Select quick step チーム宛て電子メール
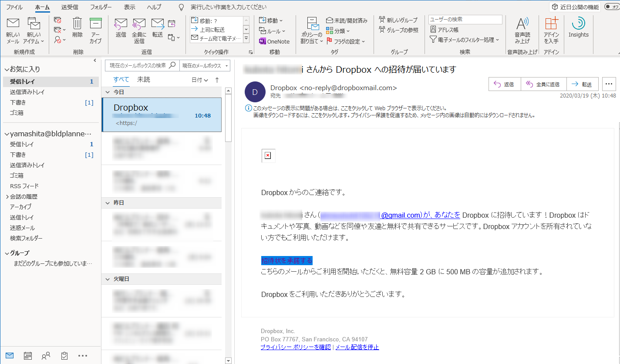 click(x=216, y=38)
